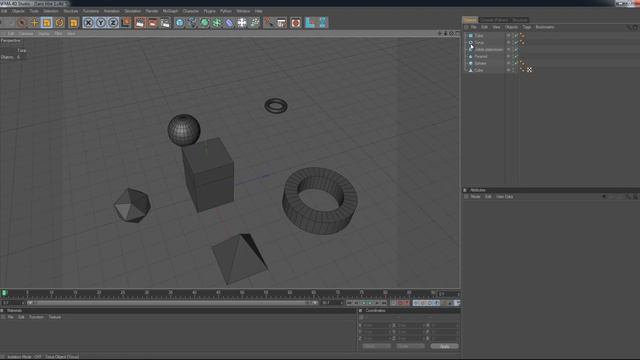Screen dimensions: 640x360
Task: Open the Materials Function menu
Action: click(x=36, y=317)
